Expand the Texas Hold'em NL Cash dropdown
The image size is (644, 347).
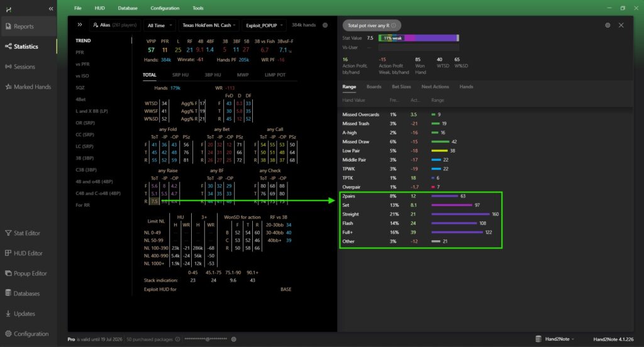click(x=208, y=25)
